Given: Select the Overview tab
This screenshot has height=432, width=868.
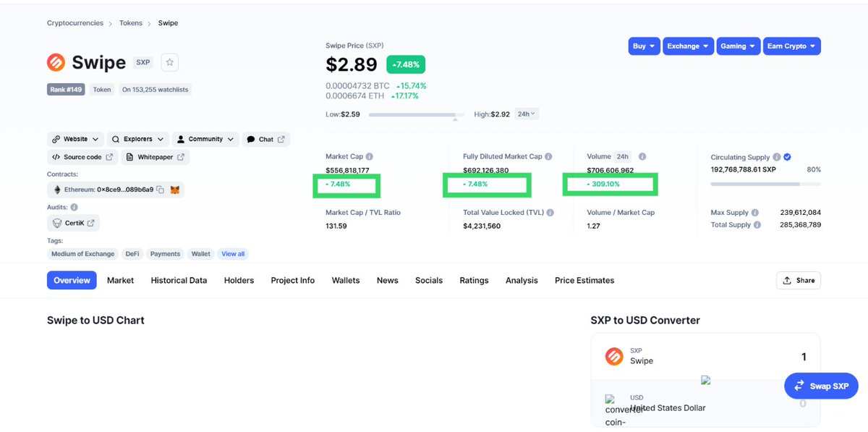Looking at the screenshot, I should coord(72,280).
